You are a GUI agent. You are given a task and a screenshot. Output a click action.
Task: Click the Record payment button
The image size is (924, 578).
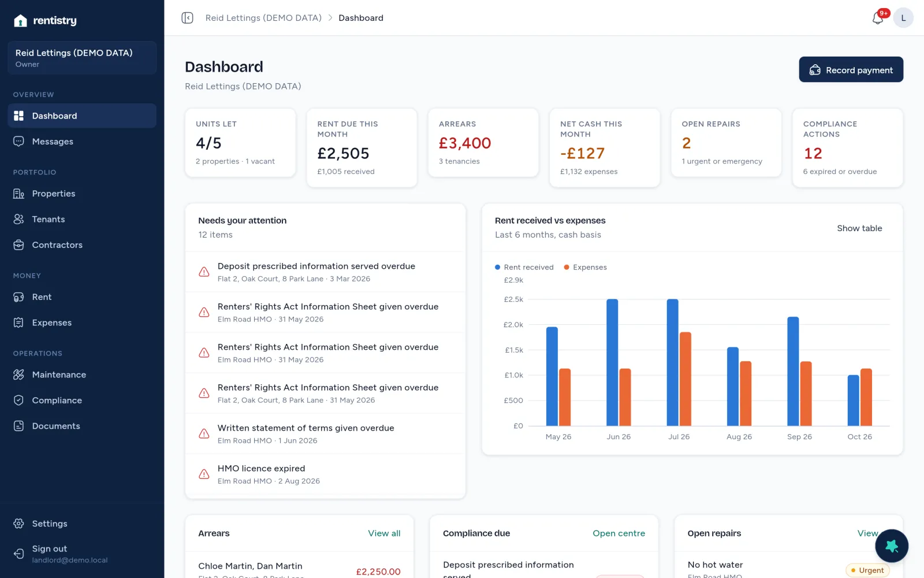coord(851,69)
